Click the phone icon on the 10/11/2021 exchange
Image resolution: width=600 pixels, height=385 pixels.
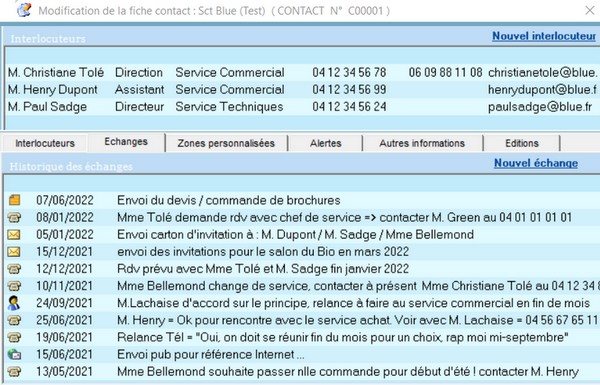pyautogui.click(x=15, y=286)
